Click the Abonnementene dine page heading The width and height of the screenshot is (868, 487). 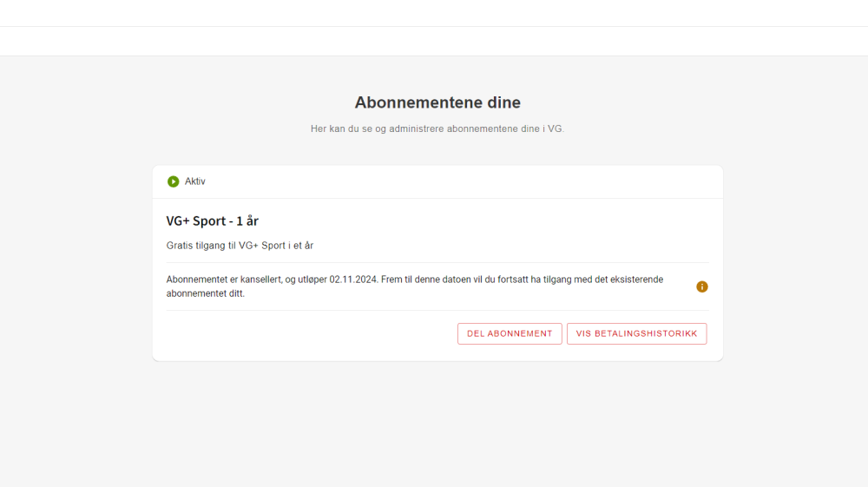point(437,102)
